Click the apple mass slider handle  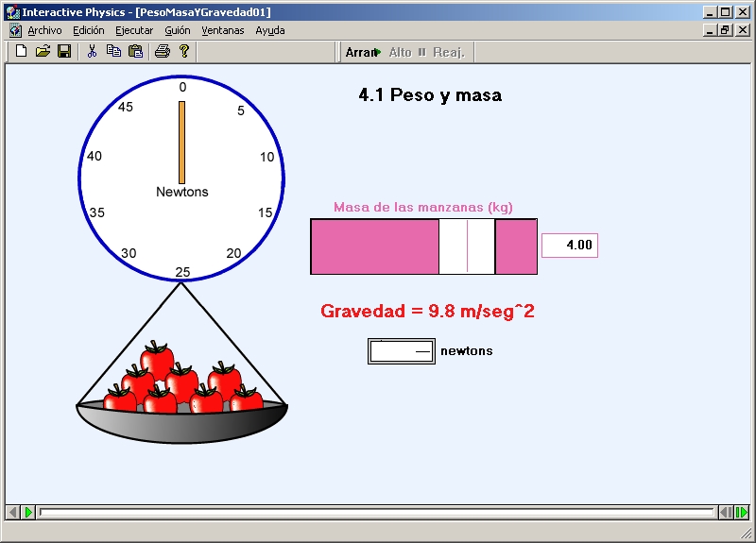click(x=467, y=246)
